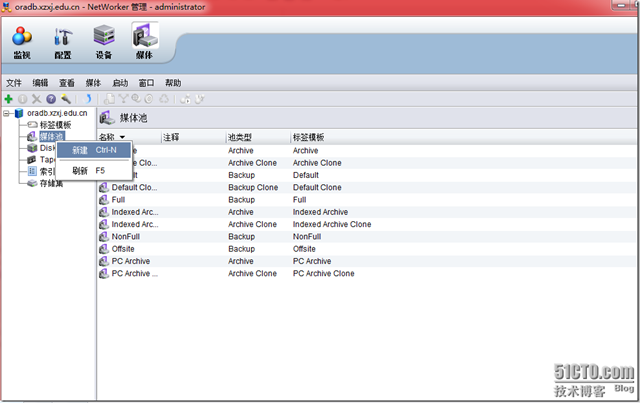Select the Offsite pool name

pos(123,249)
